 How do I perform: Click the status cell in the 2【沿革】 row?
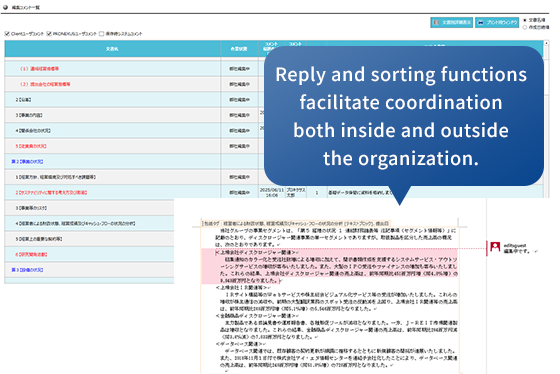coord(239,100)
